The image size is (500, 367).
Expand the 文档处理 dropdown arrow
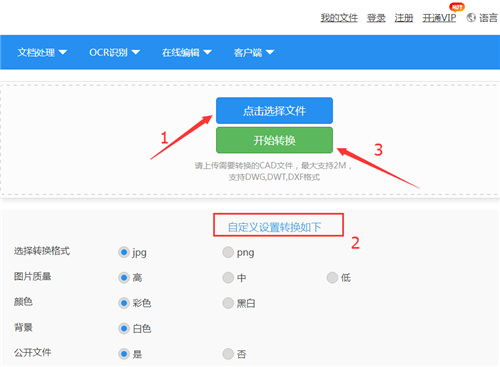(x=63, y=52)
